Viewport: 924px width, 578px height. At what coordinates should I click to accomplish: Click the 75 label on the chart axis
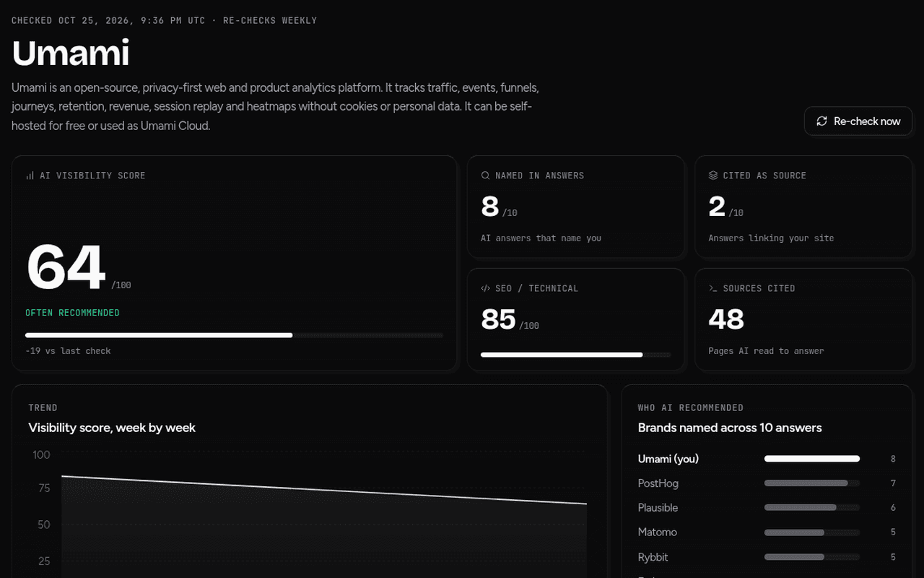(44, 488)
